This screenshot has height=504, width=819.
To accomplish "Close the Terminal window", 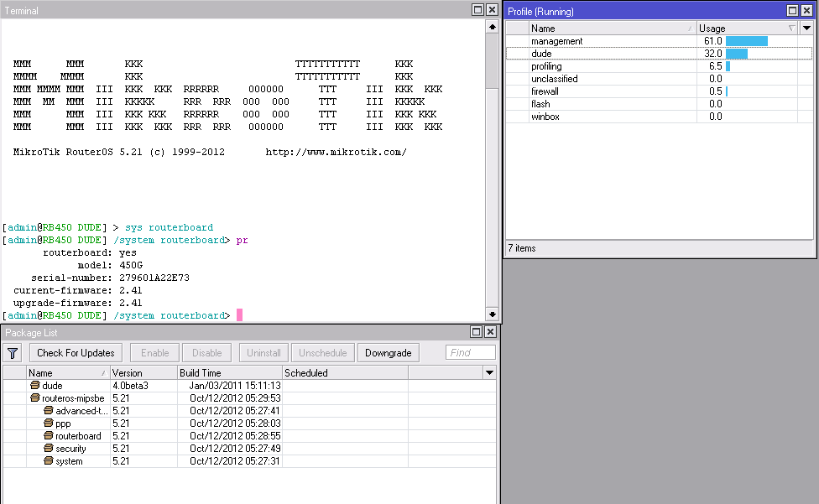I will (x=492, y=9).
